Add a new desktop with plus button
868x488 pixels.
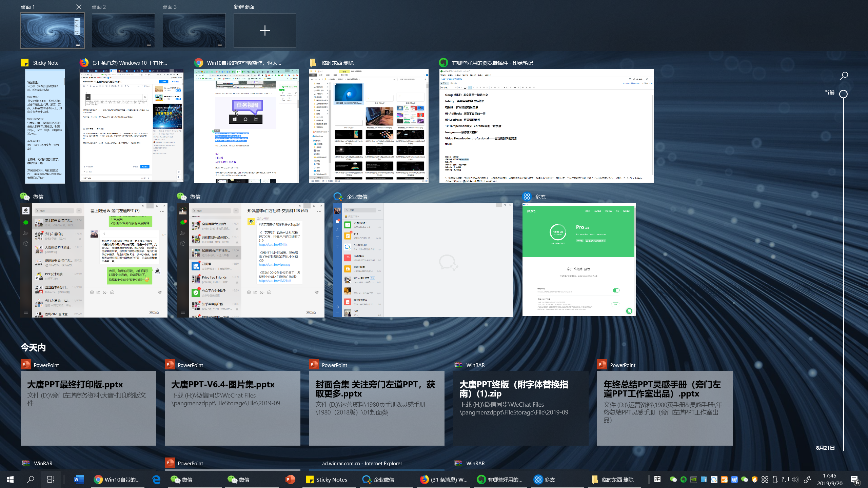pos(265,31)
